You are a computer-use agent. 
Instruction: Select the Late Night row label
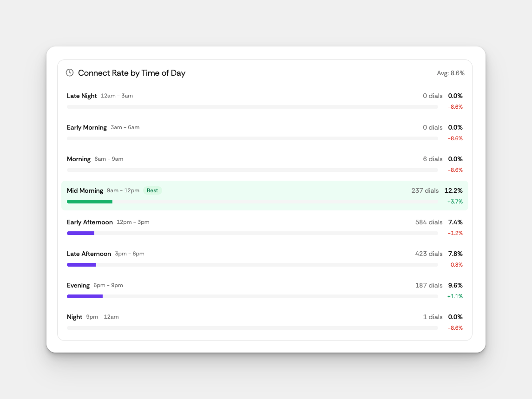tap(82, 96)
